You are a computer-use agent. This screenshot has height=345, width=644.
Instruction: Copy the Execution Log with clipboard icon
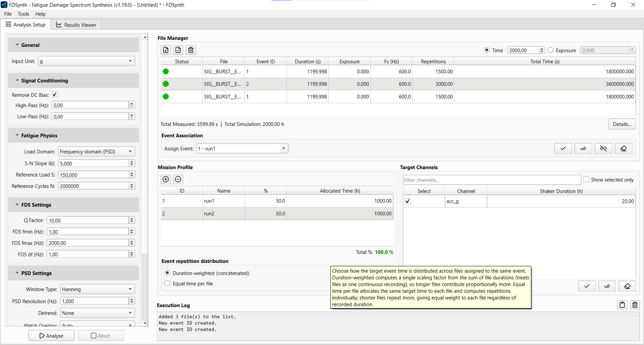click(x=622, y=305)
